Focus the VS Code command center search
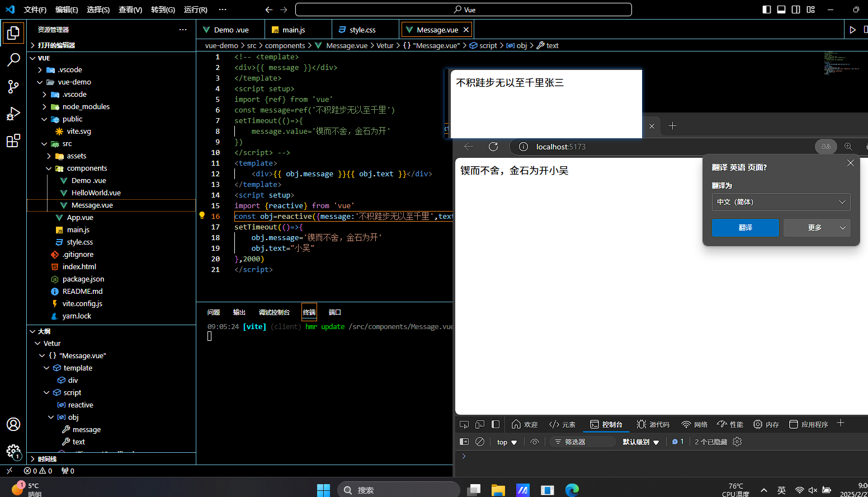The height and width of the screenshot is (497, 868). coord(463,10)
